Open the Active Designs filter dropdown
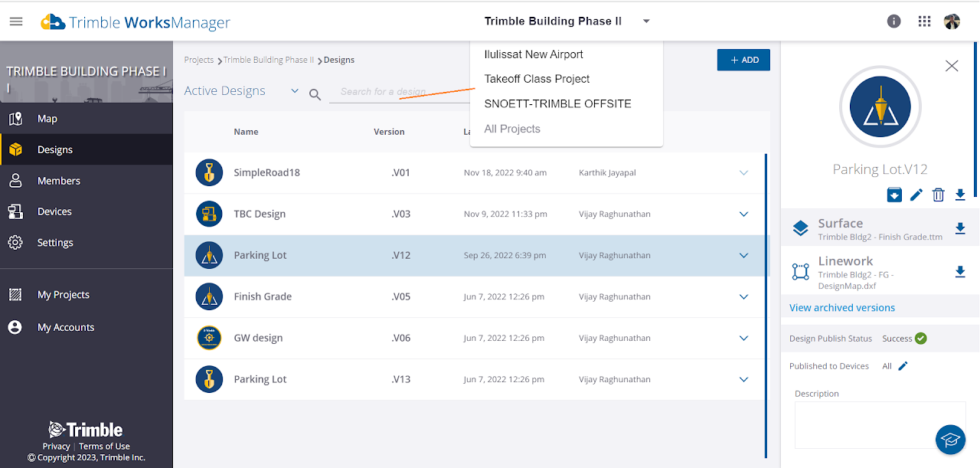This screenshot has width=980, height=468. [295, 91]
